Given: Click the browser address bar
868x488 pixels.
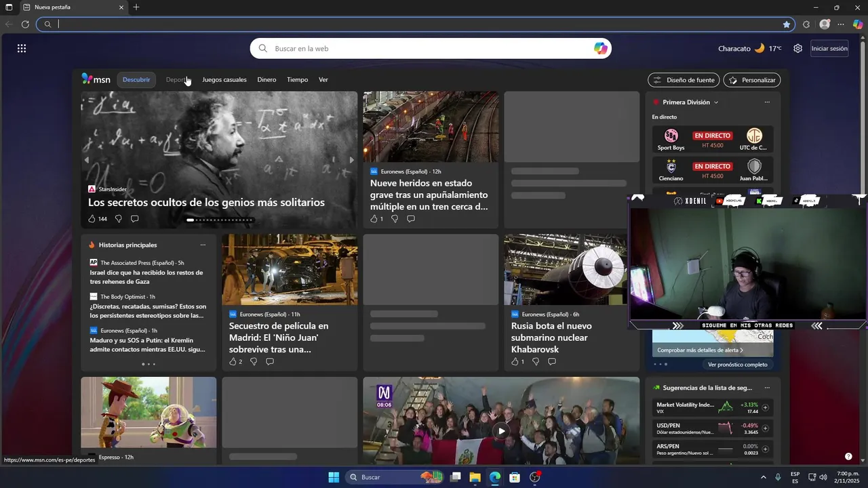Looking at the screenshot, I should pos(417,24).
